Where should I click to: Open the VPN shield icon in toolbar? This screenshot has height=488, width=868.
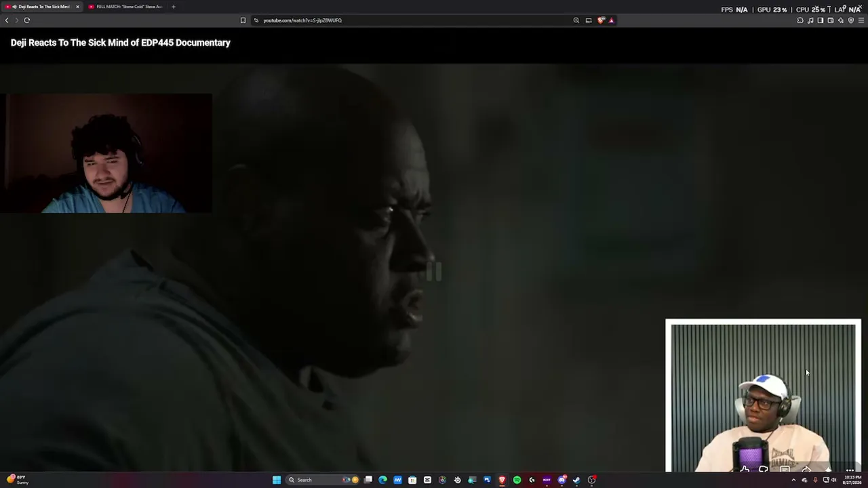pyautogui.click(x=851, y=20)
